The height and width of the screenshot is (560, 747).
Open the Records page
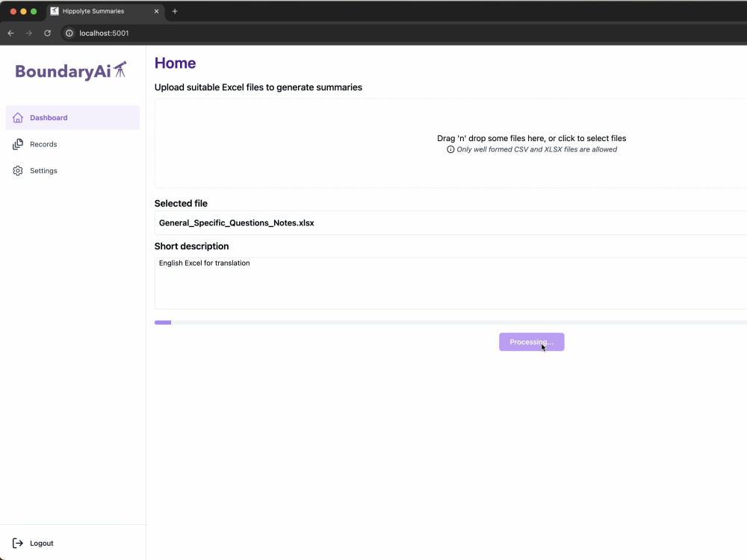72,144
